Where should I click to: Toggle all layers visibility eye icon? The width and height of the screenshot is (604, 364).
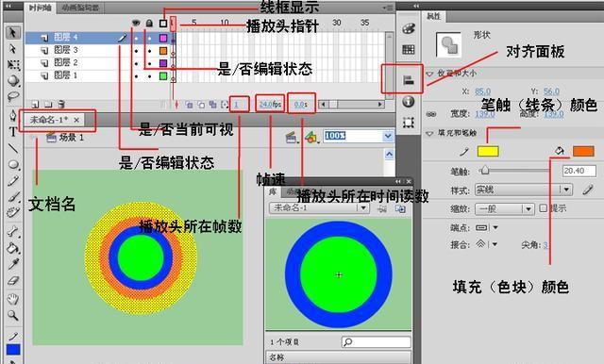136,23
